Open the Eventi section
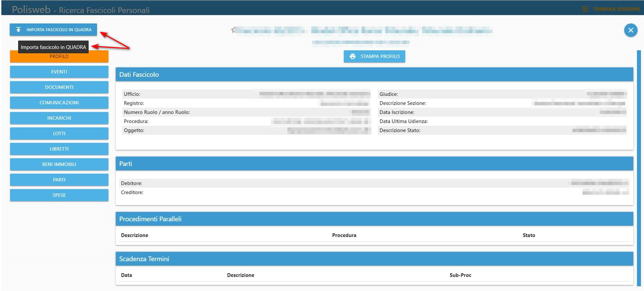 coord(59,72)
